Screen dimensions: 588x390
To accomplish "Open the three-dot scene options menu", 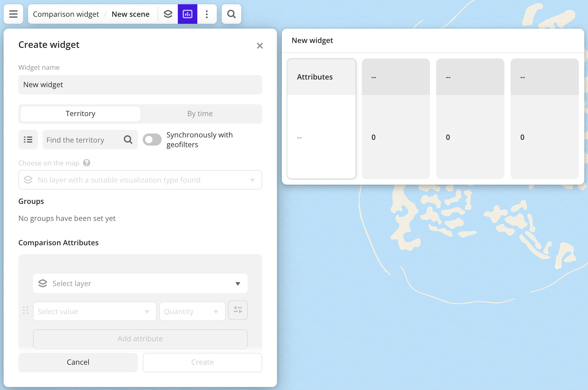I will [x=207, y=14].
